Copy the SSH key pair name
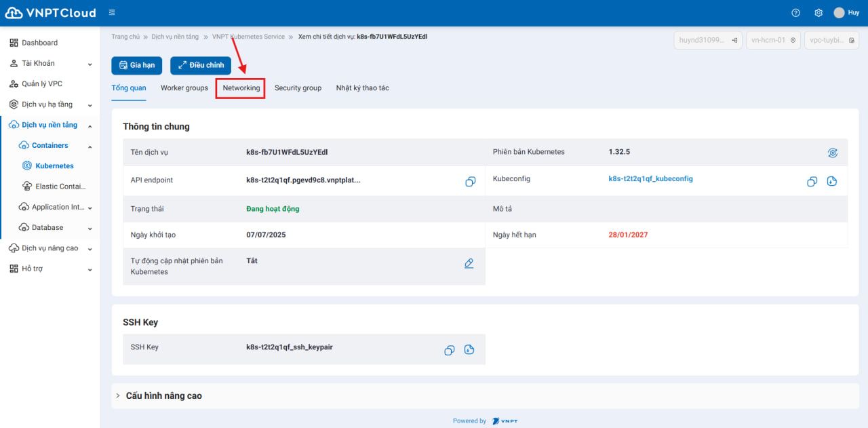This screenshot has width=868, height=428. [x=449, y=350]
